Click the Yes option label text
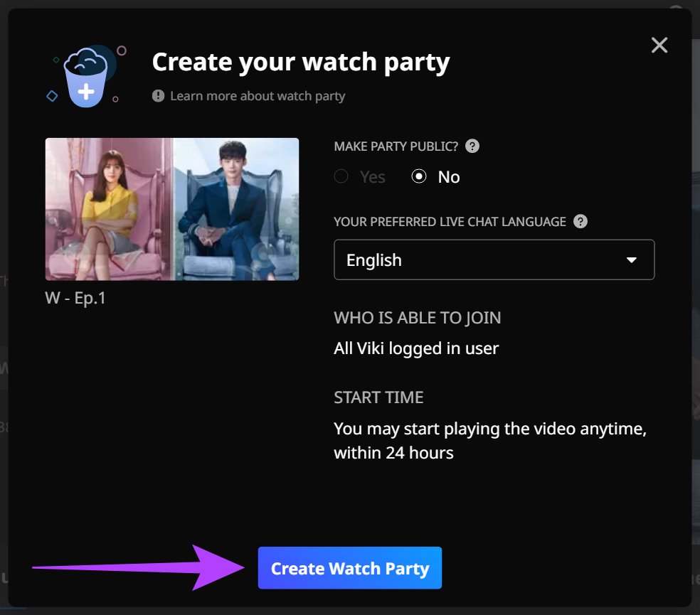 373,177
